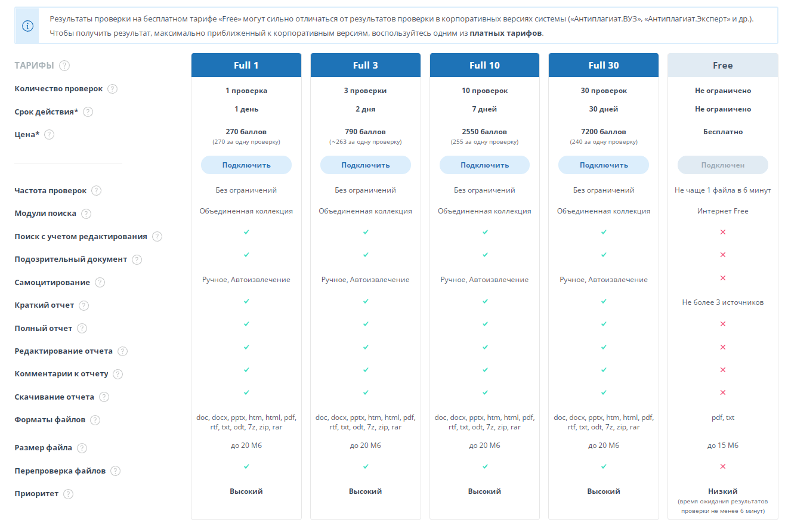Screen dimensions: 785x532
Task: Click the disabled Подключен button under Free
Action: (x=722, y=165)
